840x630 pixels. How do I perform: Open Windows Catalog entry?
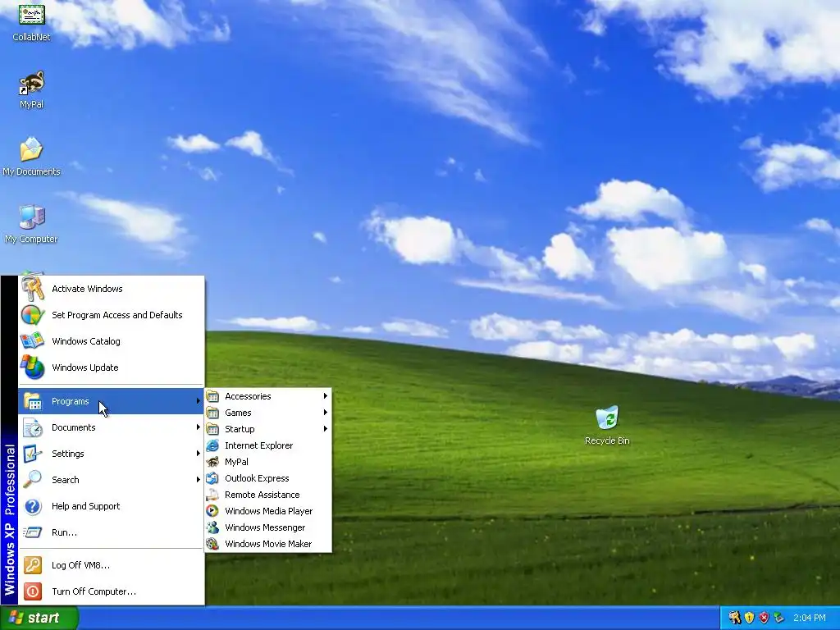pyautogui.click(x=112, y=341)
